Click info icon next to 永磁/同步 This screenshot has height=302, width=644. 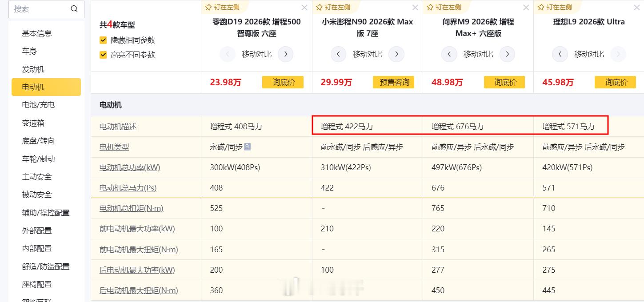point(248,147)
